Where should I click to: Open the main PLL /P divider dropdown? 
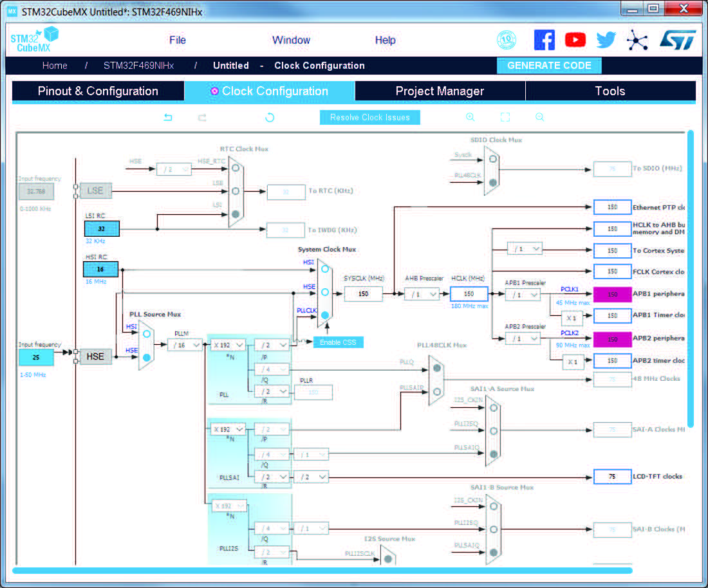[272, 345]
